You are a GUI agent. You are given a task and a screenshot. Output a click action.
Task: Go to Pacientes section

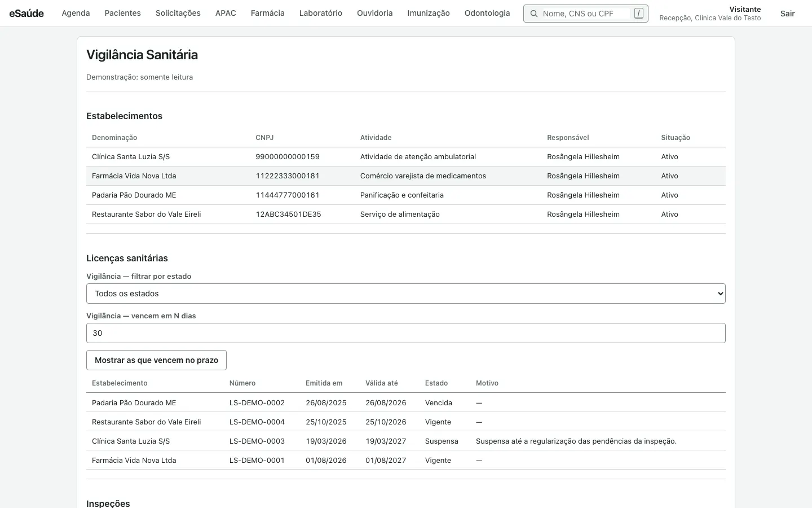(122, 13)
